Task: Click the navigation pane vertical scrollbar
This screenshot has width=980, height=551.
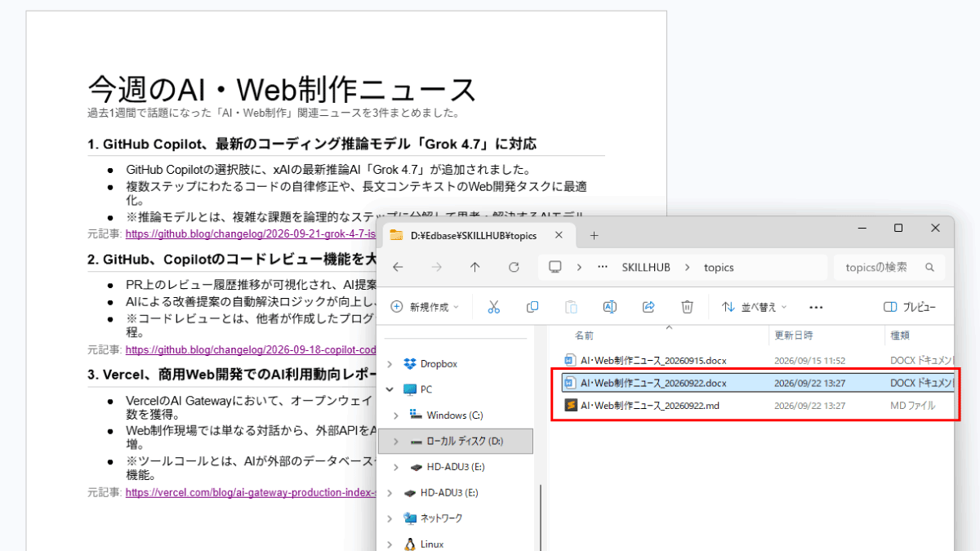Action: (x=540, y=517)
